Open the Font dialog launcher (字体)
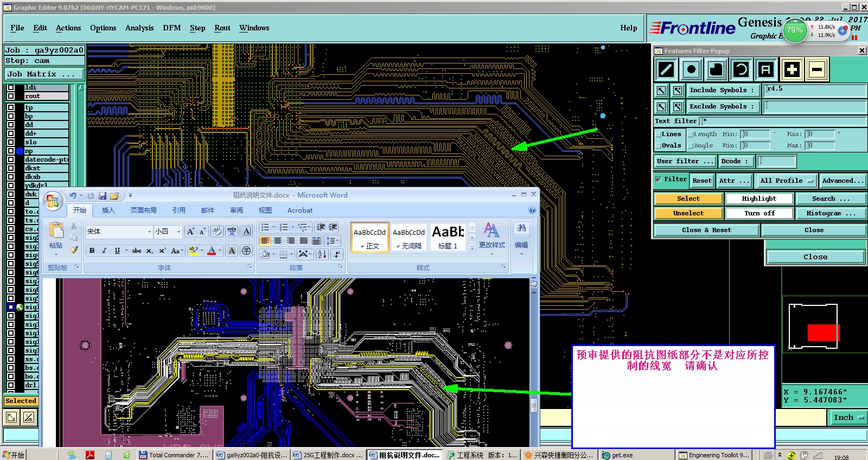Viewport: 868px width, 460px height. [250, 267]
